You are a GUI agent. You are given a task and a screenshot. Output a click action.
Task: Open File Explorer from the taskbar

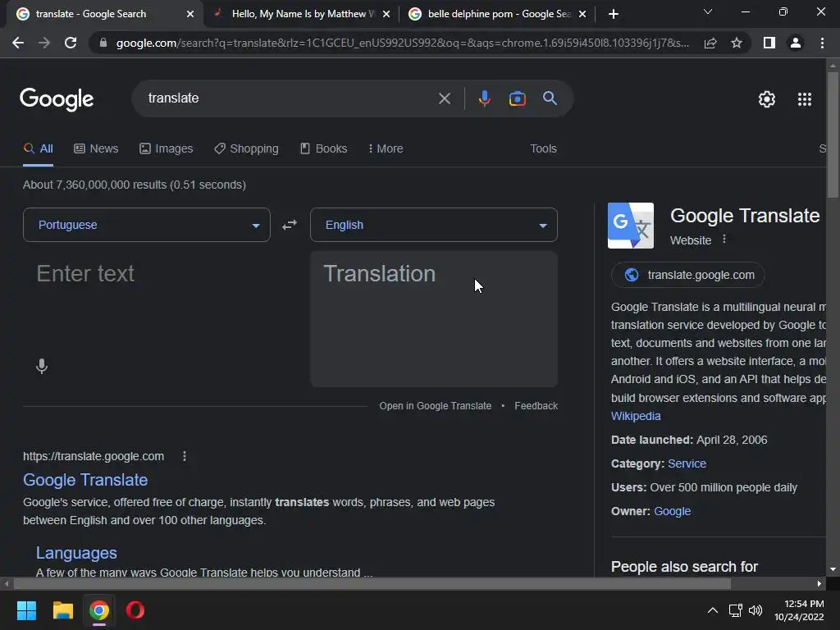pyautogui.click(x=62, y=610)
